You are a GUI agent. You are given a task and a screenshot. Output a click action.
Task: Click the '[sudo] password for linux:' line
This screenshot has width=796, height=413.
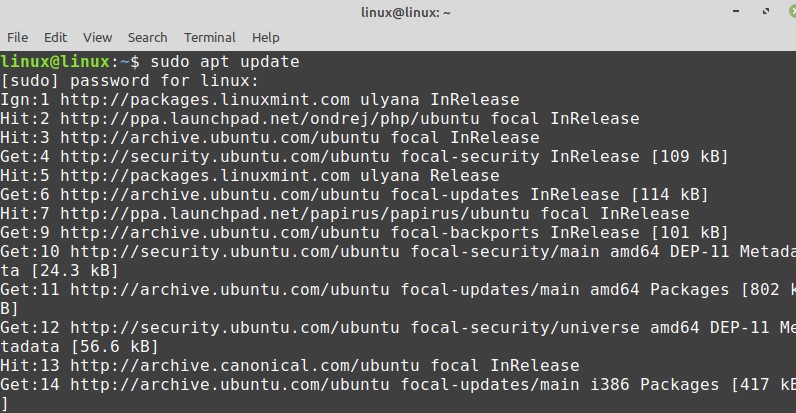tap(130, 81)
